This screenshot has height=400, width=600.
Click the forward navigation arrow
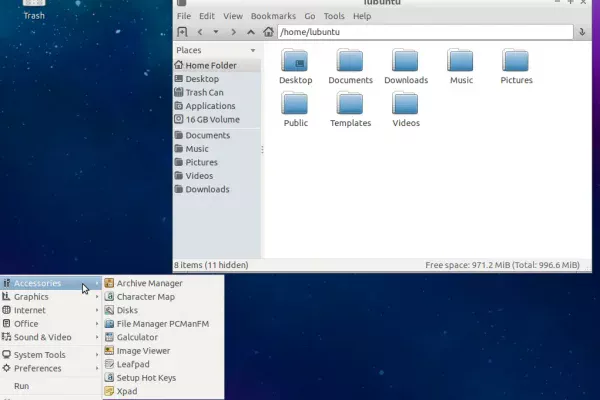click(233, 32)
